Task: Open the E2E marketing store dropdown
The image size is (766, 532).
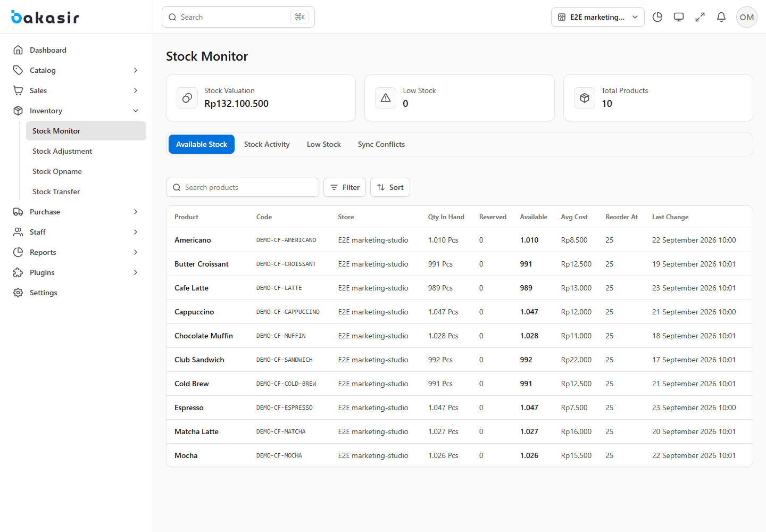Action: point(598,17)
